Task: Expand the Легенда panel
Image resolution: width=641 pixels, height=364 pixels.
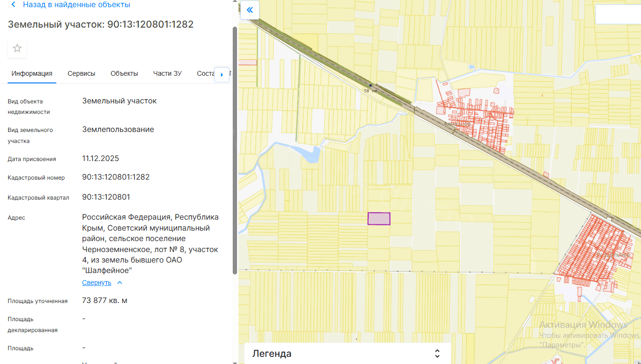Action: [x=437, y=354]
